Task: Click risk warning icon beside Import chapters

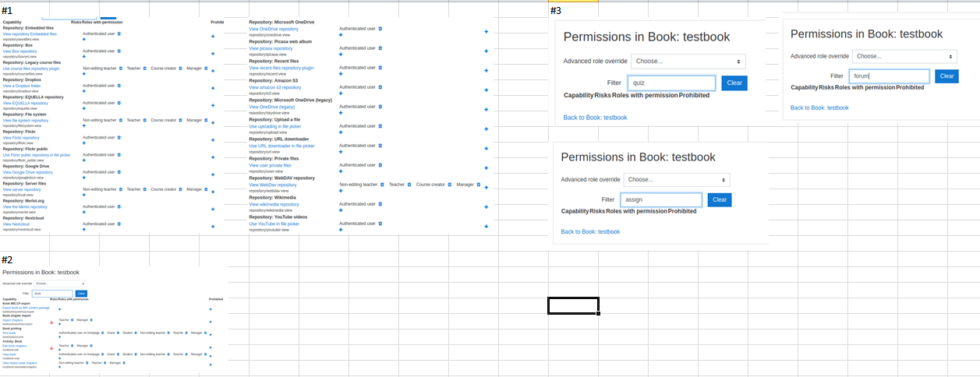Action: (51, 321)
